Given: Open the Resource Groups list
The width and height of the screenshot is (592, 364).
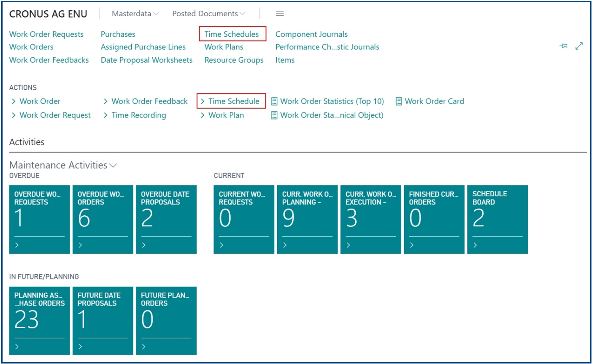Looking at the screenshot, I should coord(234,60).
